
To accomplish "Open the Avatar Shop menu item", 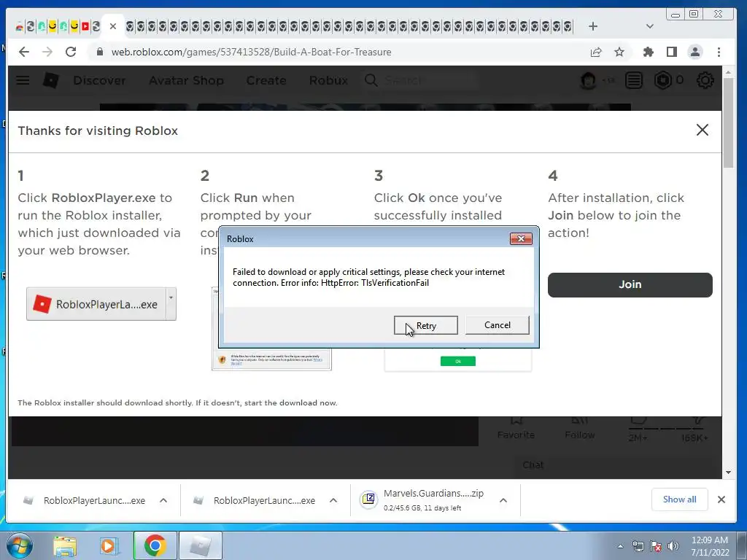I will 186,80.
